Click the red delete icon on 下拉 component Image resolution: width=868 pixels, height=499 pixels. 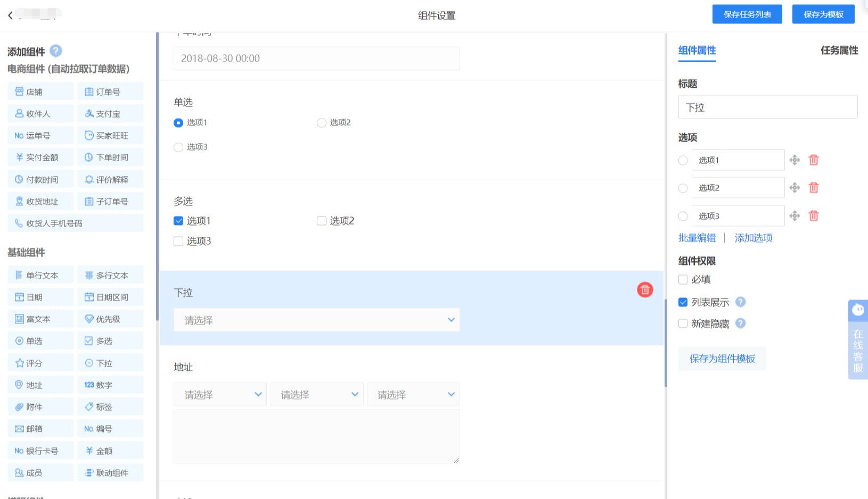[645, 290]
